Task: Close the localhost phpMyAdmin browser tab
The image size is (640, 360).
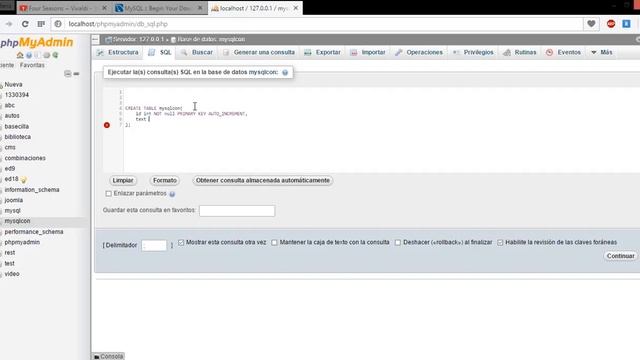Action: point(296,8)
